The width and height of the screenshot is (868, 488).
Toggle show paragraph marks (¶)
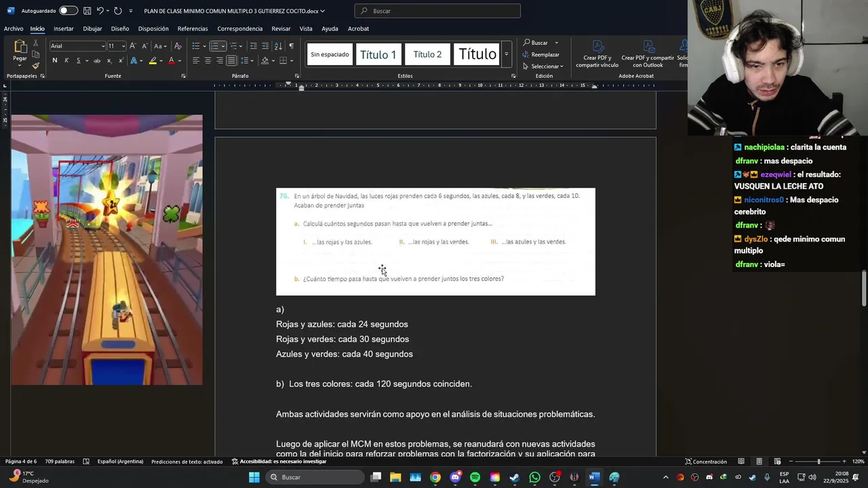[291, 46]
